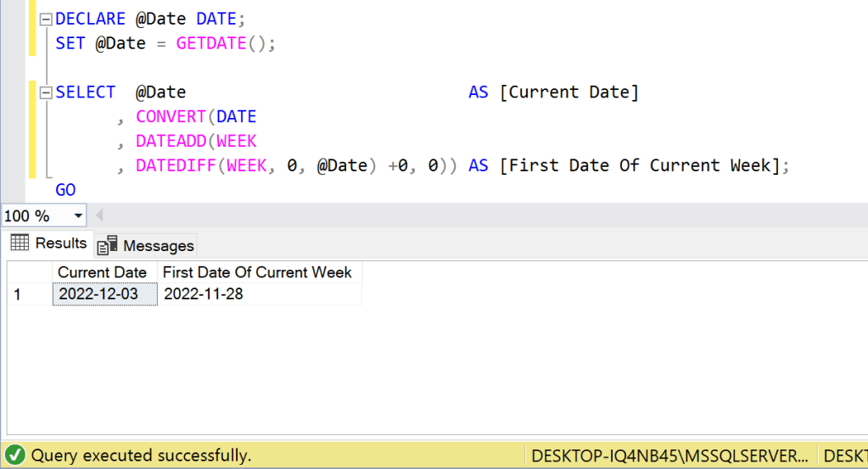
Task: Click the green query success checkmark icon
Action: (14, 455)
